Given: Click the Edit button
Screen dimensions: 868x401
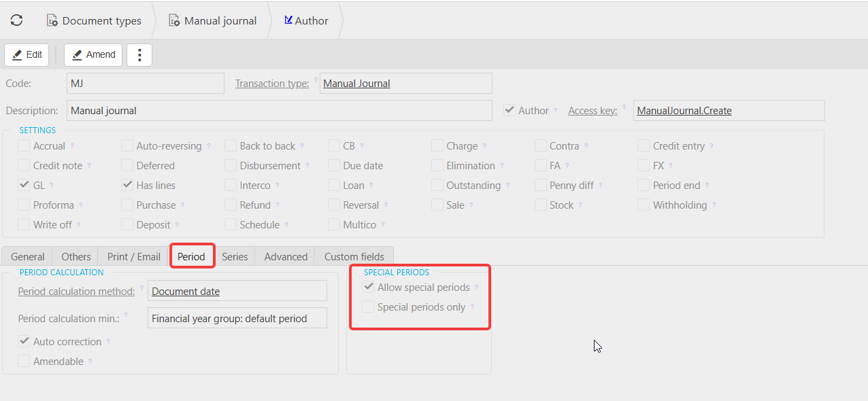Looking at the screenshot, I should tap(27, 55).
